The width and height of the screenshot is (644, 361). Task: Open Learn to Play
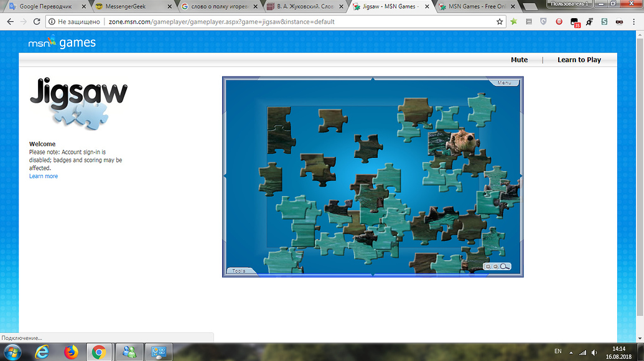579,60
